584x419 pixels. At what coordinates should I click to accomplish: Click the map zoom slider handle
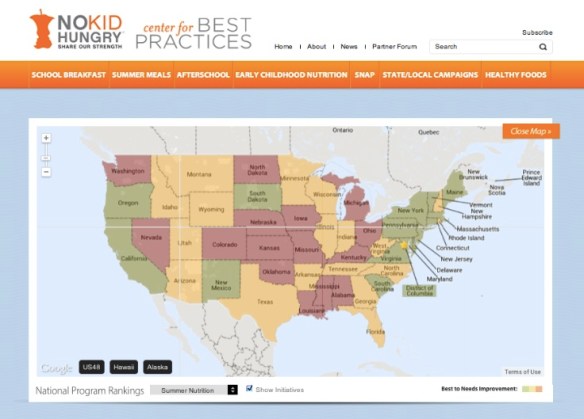point(46,158)
